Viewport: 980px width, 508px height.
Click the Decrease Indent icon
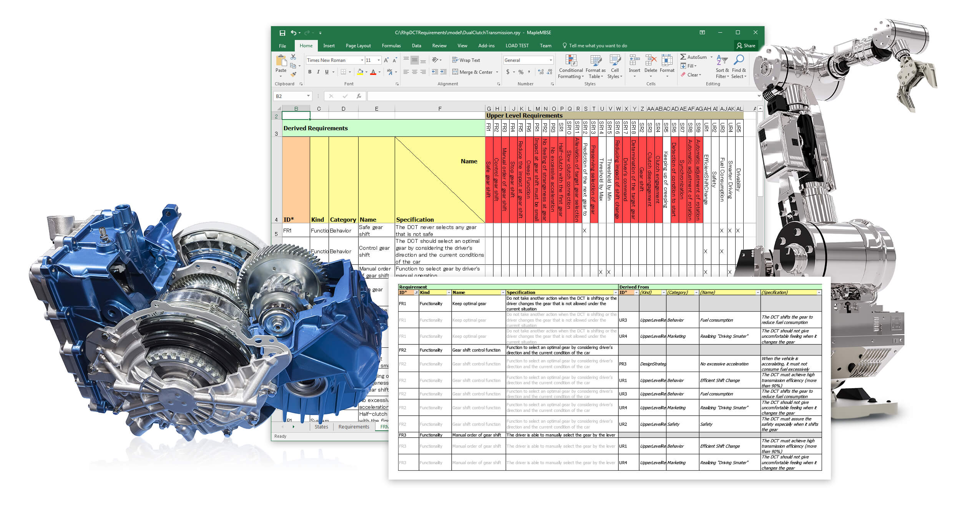coord(435,72)
